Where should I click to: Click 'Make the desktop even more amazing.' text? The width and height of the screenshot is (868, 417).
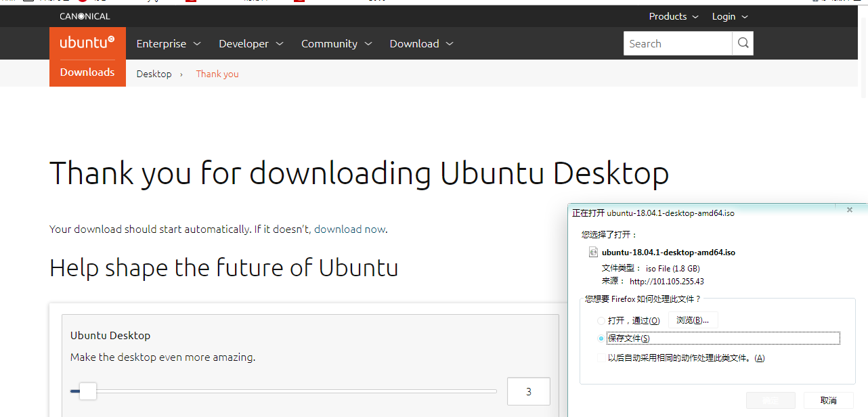[x=163, y=357]
